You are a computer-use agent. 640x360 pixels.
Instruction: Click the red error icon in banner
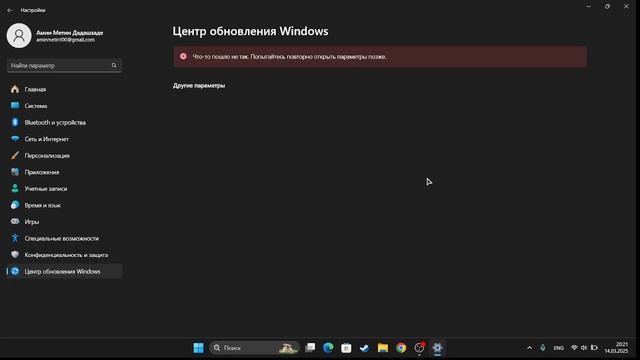point(183,56)
